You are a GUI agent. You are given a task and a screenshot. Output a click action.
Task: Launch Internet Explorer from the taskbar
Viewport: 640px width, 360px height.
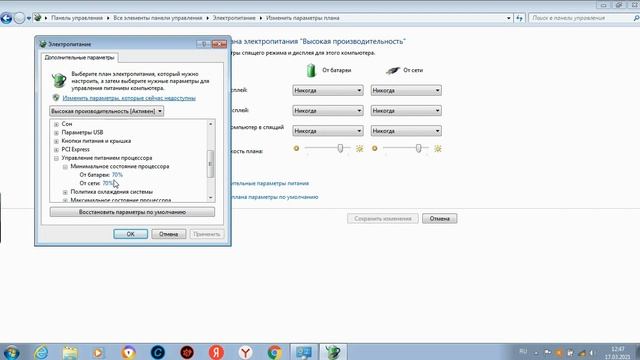(41, 352)
